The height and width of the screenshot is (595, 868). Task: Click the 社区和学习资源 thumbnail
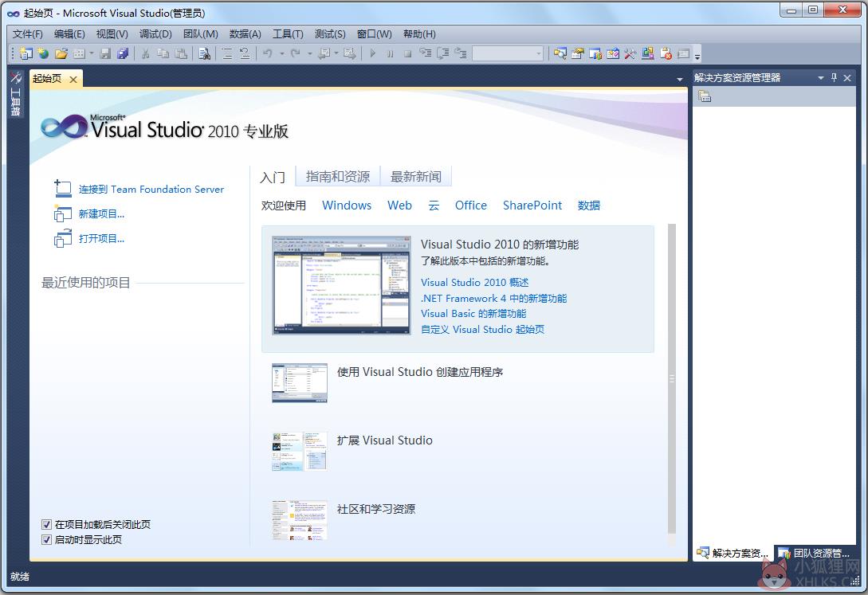click(300, 520)
